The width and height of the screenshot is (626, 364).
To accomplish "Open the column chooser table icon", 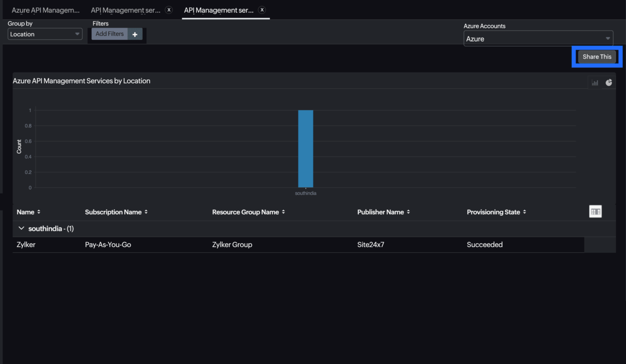I will pyautogui.click(x=596, y=211).
